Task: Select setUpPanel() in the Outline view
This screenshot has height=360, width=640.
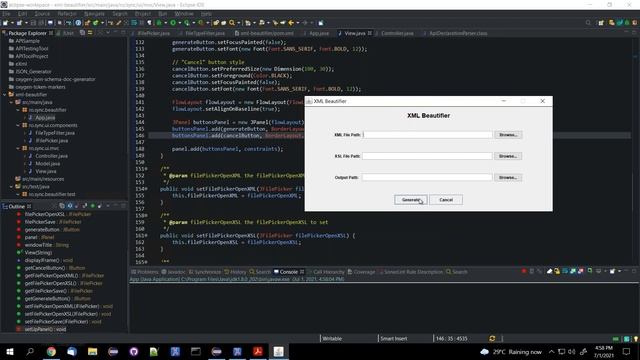Action: [x=45, y=329]
